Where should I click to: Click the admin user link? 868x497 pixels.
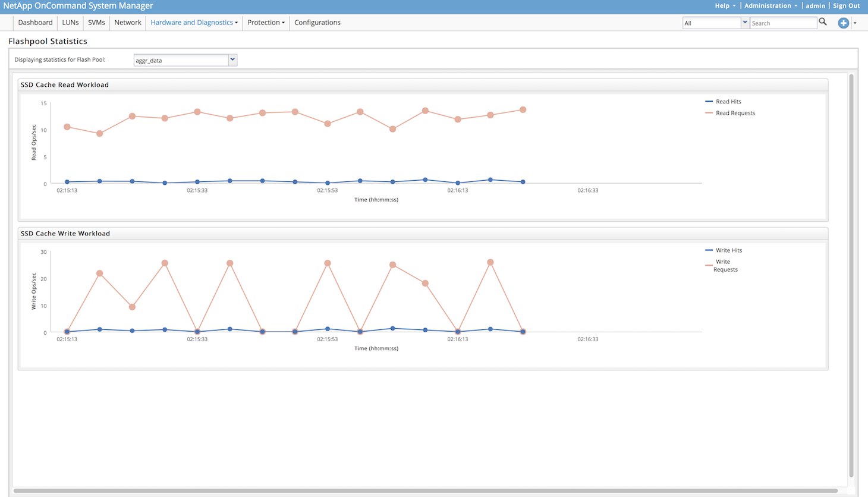(815, 6)
